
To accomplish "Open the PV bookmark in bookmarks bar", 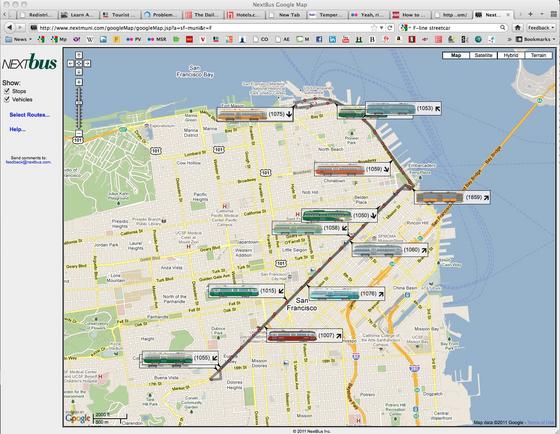I will (x=134, y=39).
